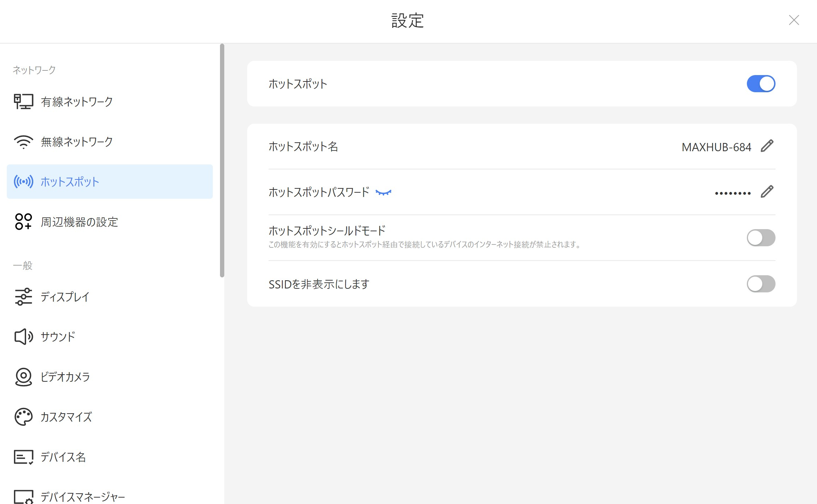Click the display sliders icon
817x504 pixels.
[x=23, y=297]
